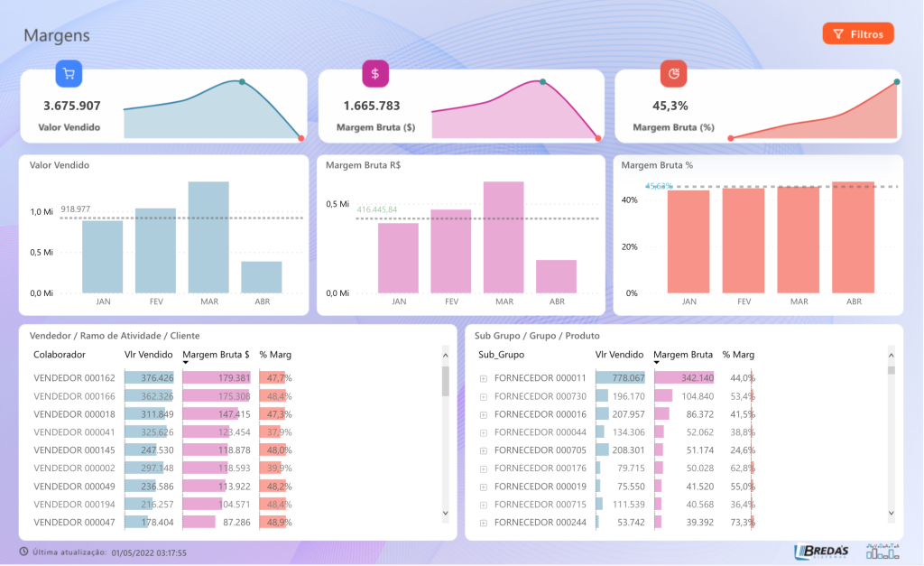Click VENDEDOR 000166 row

click(x=162, y=396)
